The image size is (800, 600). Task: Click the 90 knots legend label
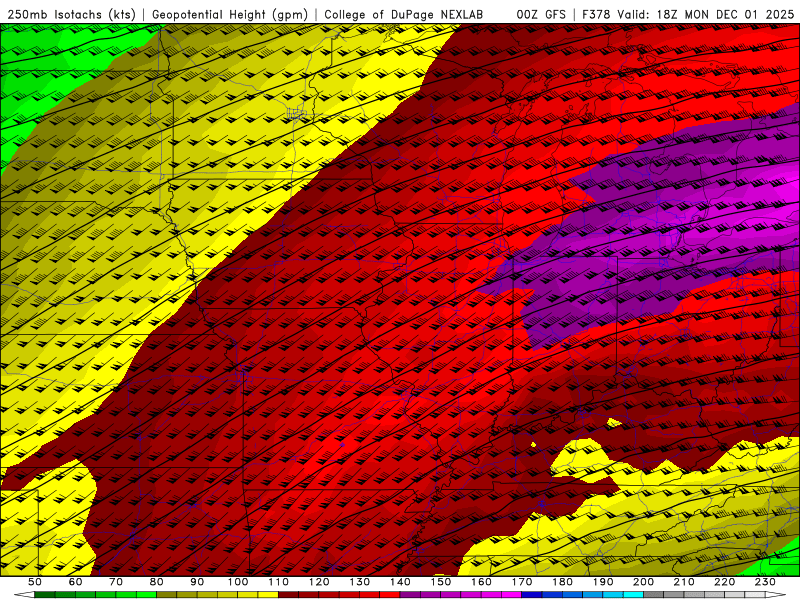(x=197, y=582)
